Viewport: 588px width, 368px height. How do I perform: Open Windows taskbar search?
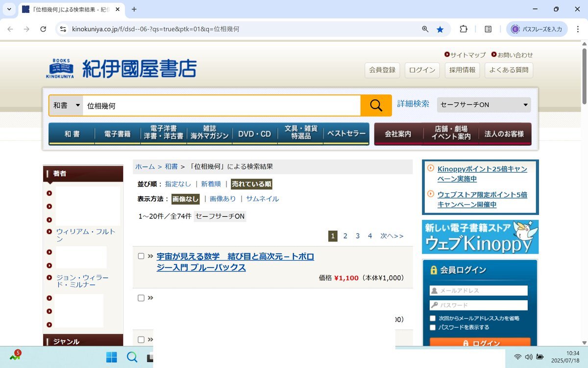click(132, 357)
